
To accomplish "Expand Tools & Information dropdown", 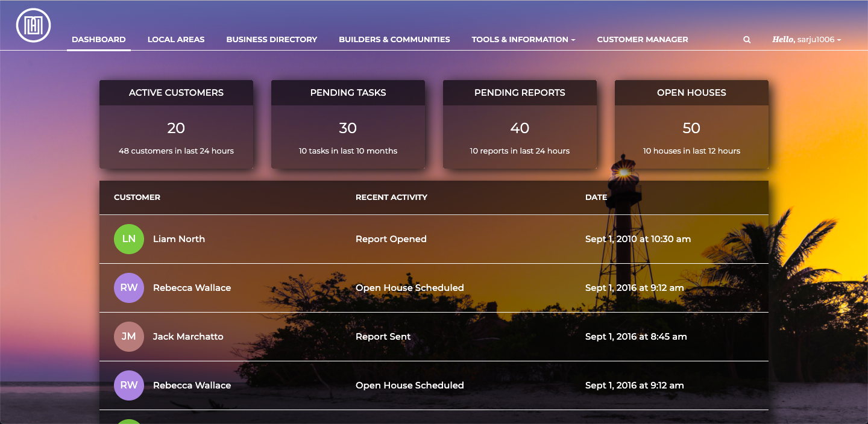I will pyautogui.click(x=523, y=39).
